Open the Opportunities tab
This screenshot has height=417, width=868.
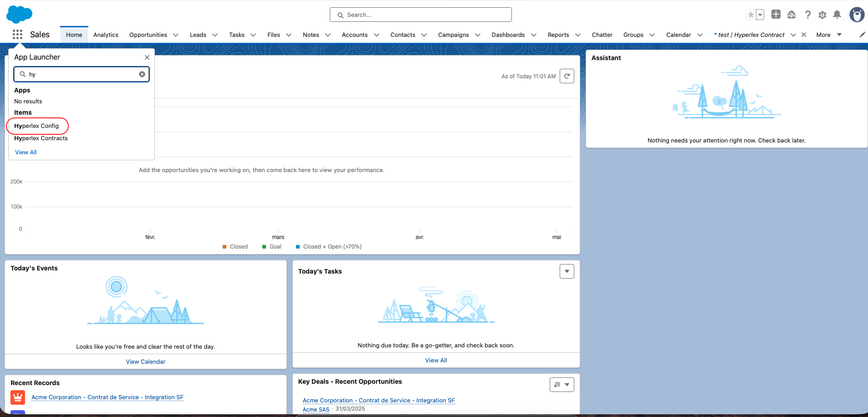click(x=148, y=35)
